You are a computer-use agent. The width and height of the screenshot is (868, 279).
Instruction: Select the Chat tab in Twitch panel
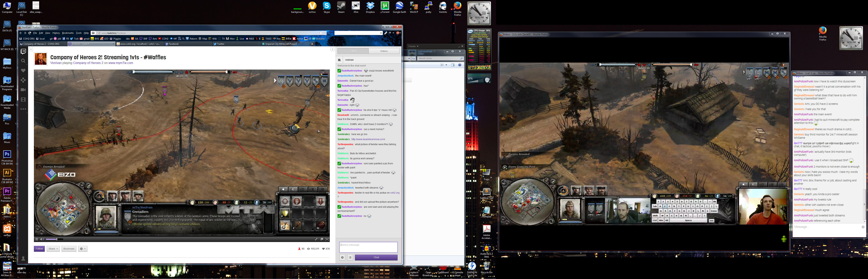pos(353,51)
